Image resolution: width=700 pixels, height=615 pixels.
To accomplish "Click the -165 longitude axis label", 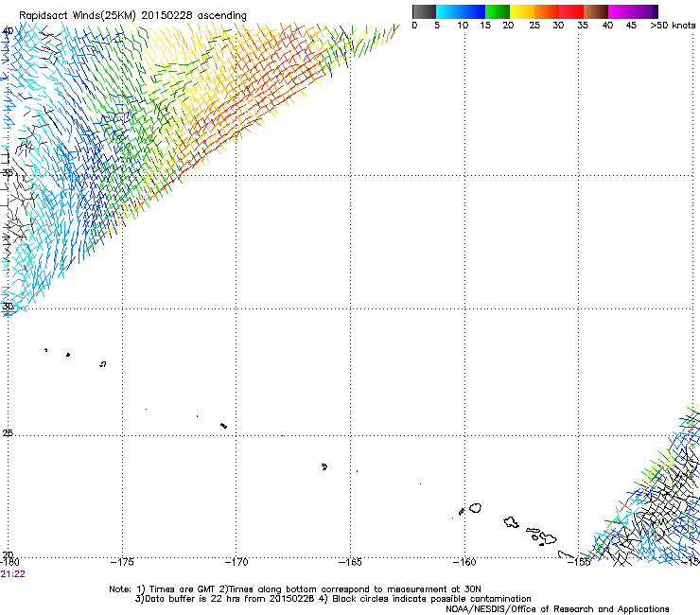I will coord(350,562).
